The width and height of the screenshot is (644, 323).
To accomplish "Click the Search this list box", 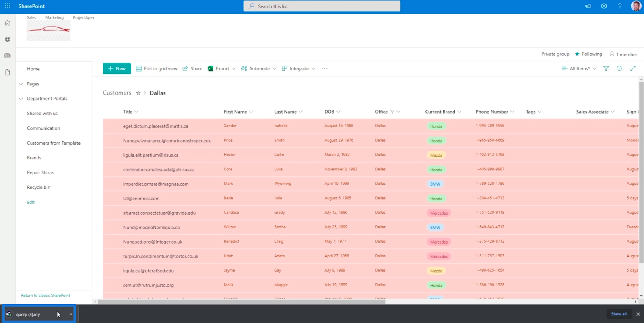I will pyautogui.click(x=322, y=6).
